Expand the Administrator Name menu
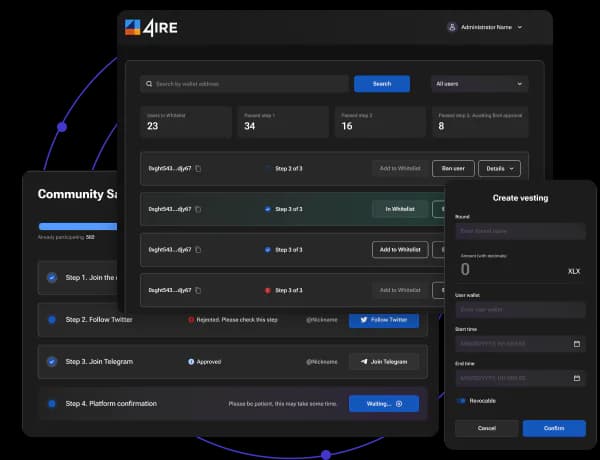 [520, 27]
